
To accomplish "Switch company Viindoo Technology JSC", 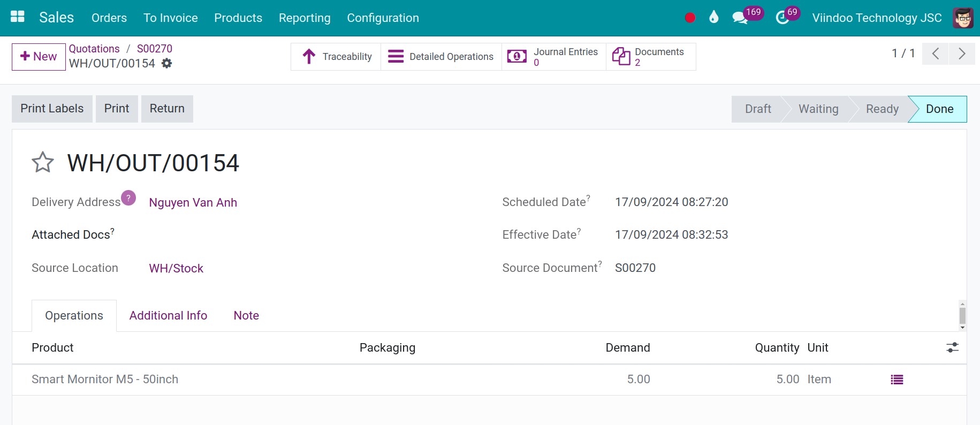I will tap(877, 18).
